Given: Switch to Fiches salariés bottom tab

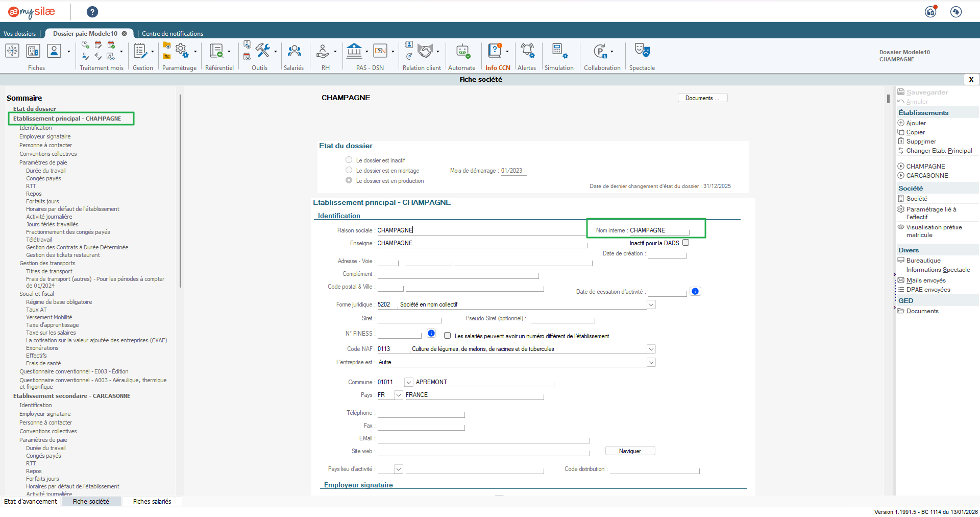Looking at the screenshot, I should 152,502.
